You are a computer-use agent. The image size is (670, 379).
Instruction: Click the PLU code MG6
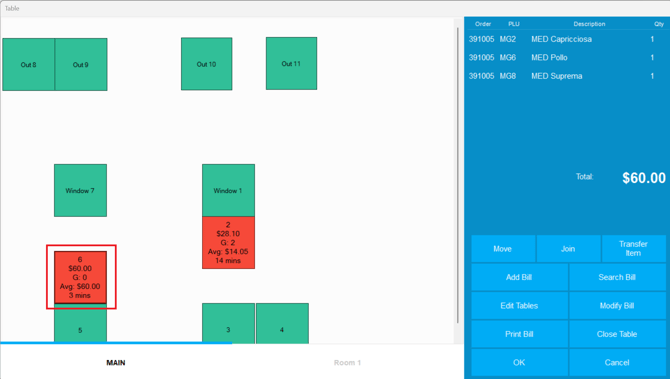(x=508, y=58)
